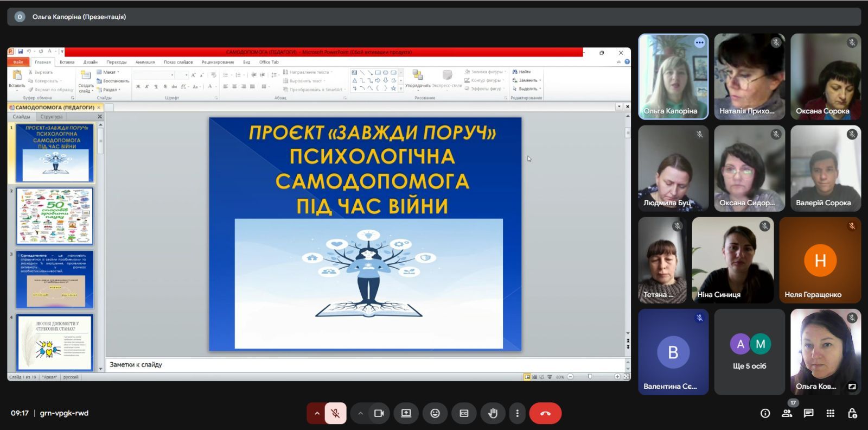The image size is (868, 430).
Task: Click Ніна Синиця's video tile
Action: [732, 260]
